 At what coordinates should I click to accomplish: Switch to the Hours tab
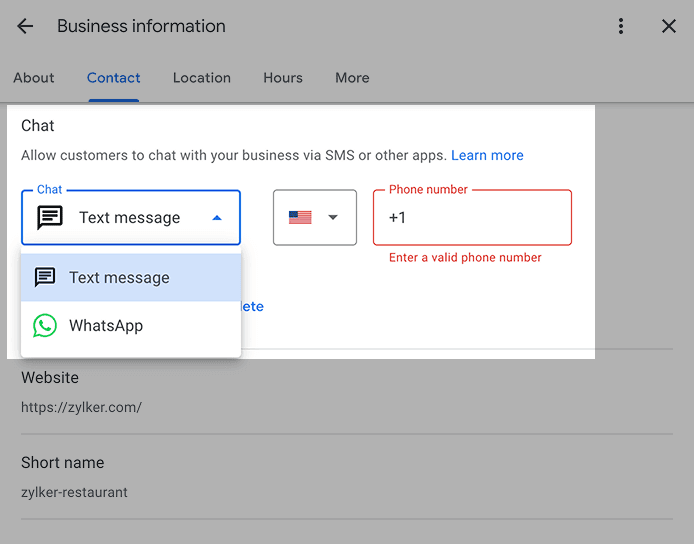[283, 78]
